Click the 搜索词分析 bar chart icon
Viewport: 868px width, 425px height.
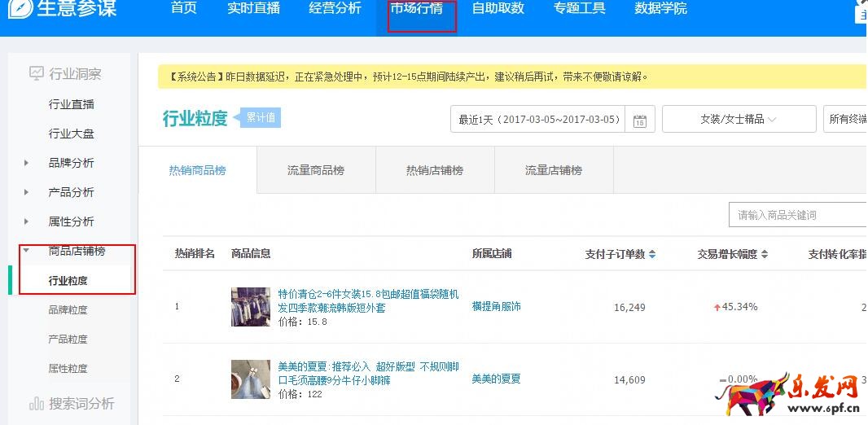point(37,403)
